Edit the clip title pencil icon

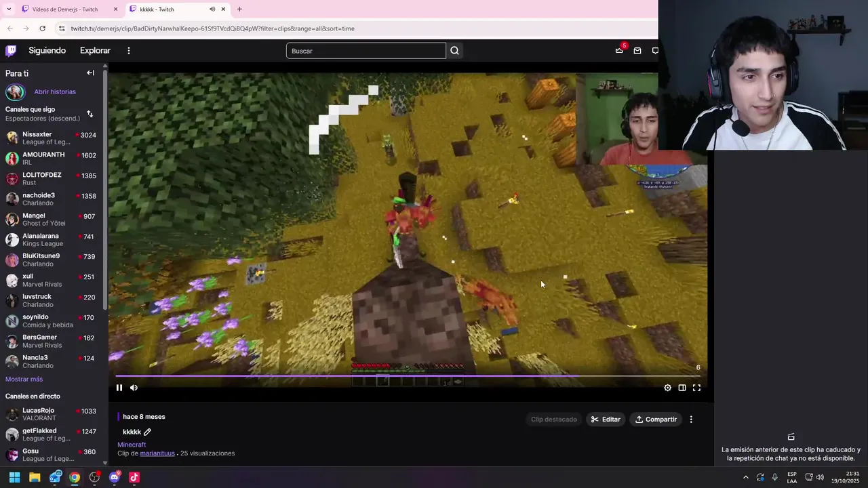point(147,432)
